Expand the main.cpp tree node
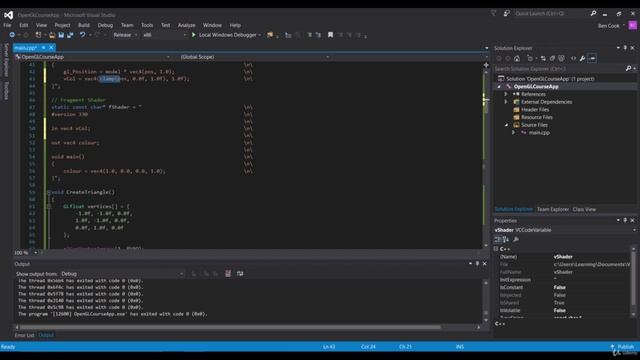Image resolution: width=640 pixels, height=360 pixels. [x=514, y=133]
